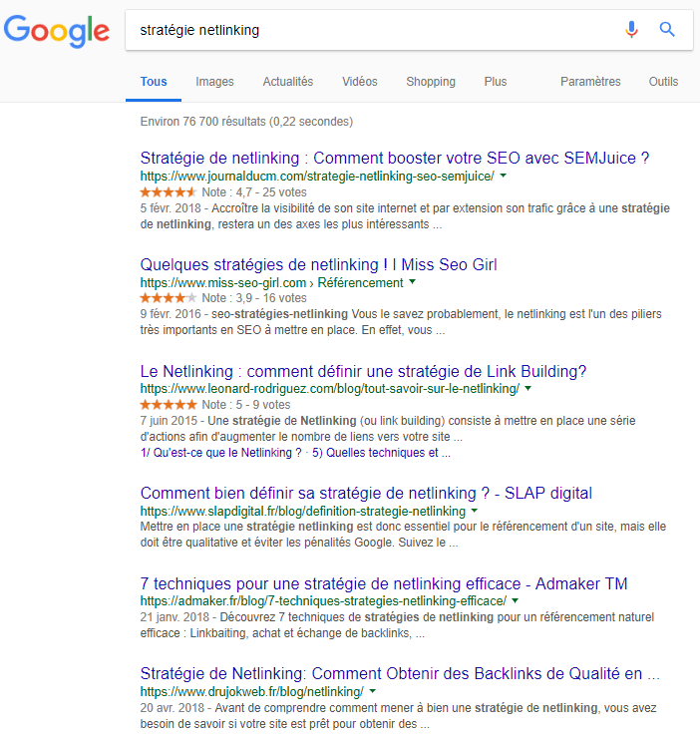The height and width of the screenshot is (737, 700).
Task: Click the Google logo
Action: point(57,31)
